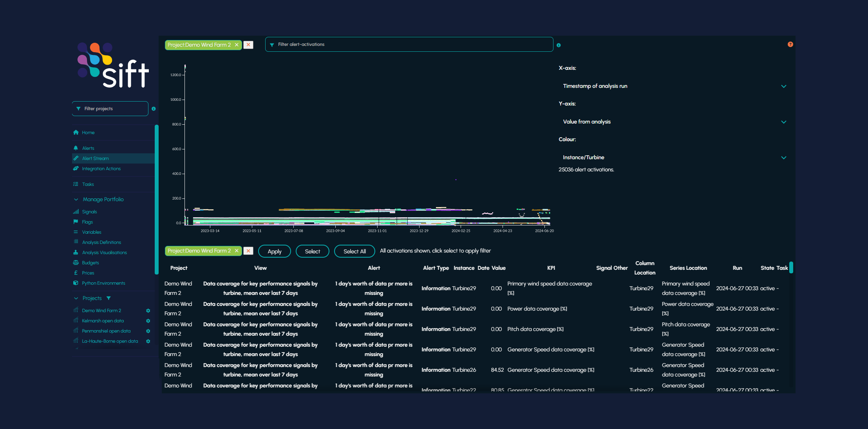Click Pitch data coverage [%] KPI cell
Screen dimensions: 868x429
click(x=535, y=329)
